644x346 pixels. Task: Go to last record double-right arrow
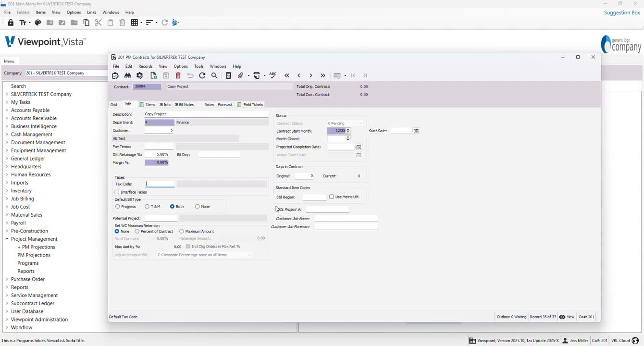tap(323, 75)
